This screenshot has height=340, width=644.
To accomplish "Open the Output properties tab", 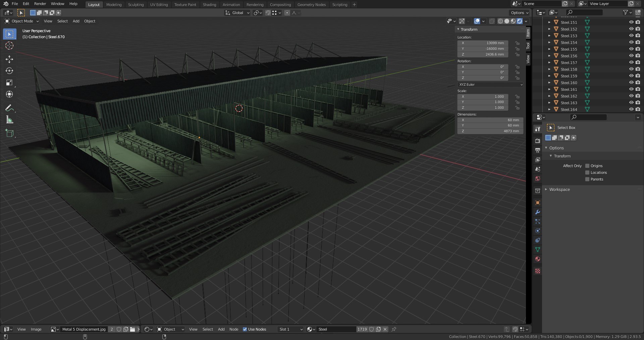I will pyautogui.click(x=538, y=150).
